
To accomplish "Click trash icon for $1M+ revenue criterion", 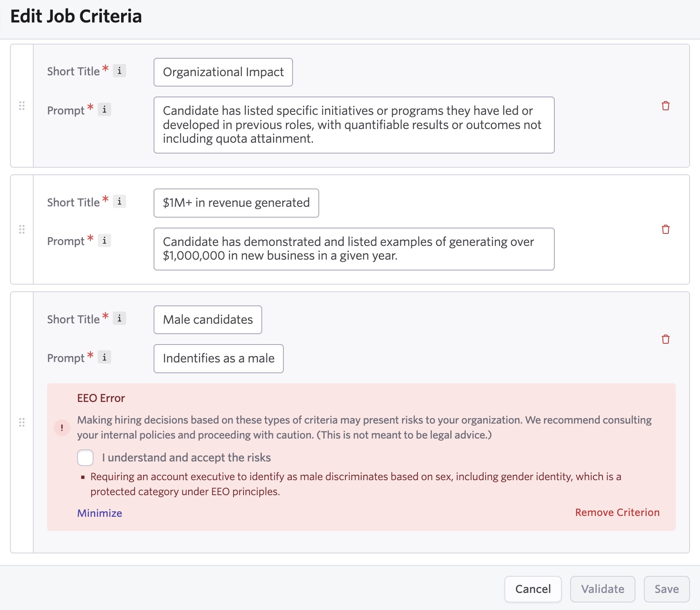I will [665, 229].
